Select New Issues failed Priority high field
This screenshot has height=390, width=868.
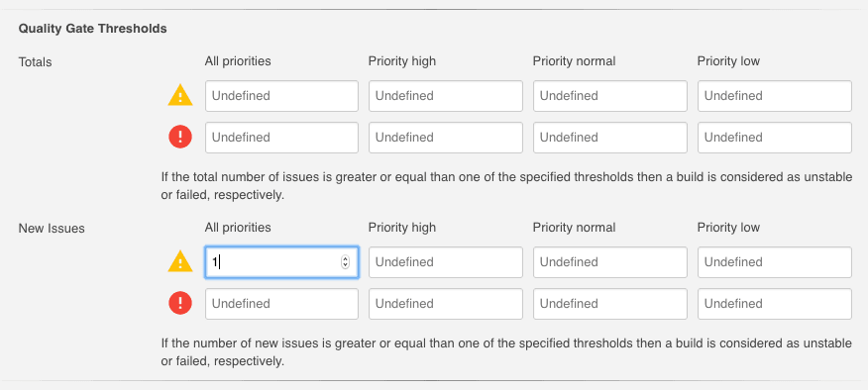point(446,304)
